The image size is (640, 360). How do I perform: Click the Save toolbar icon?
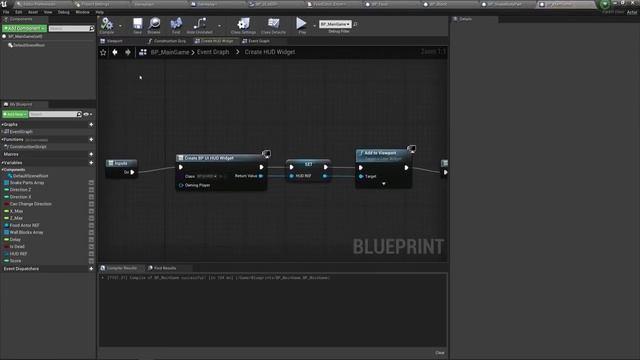pos(138,24)
